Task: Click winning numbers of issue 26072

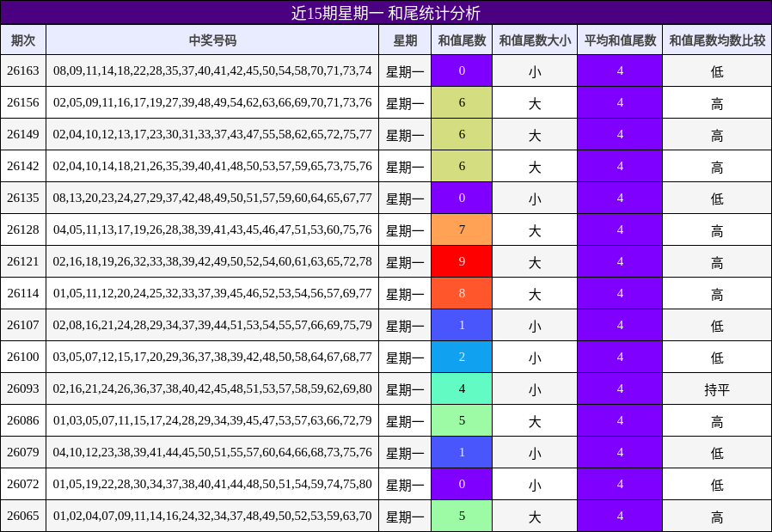Action: pos(212,484)
